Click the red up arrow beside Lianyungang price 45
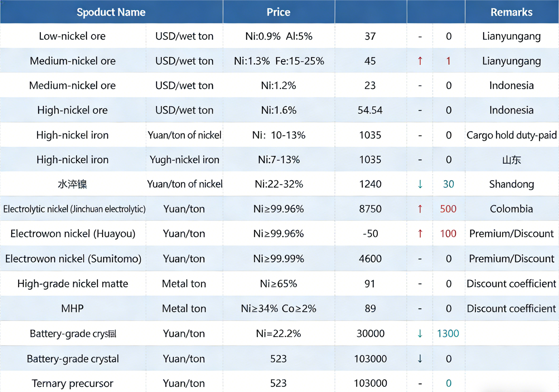The height and width of the screenshot is (392, 559). pos(420,61)
